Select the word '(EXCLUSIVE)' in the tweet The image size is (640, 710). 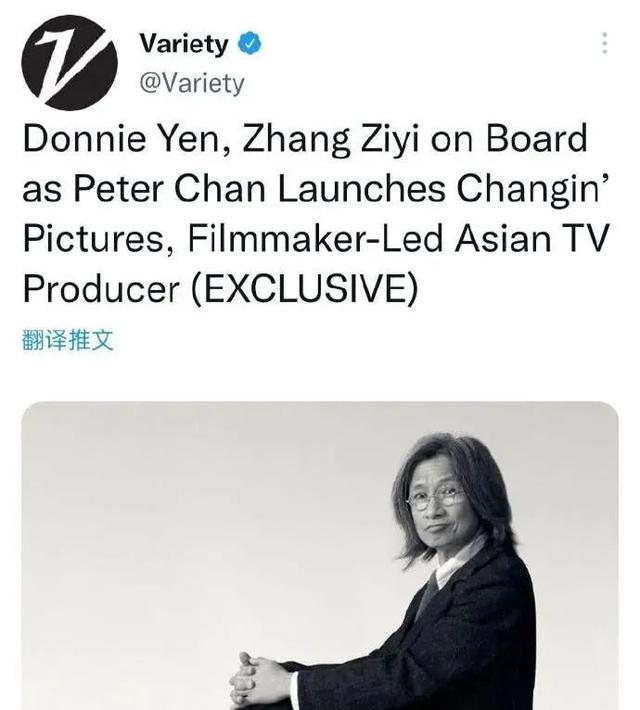(x=303, y=288)
